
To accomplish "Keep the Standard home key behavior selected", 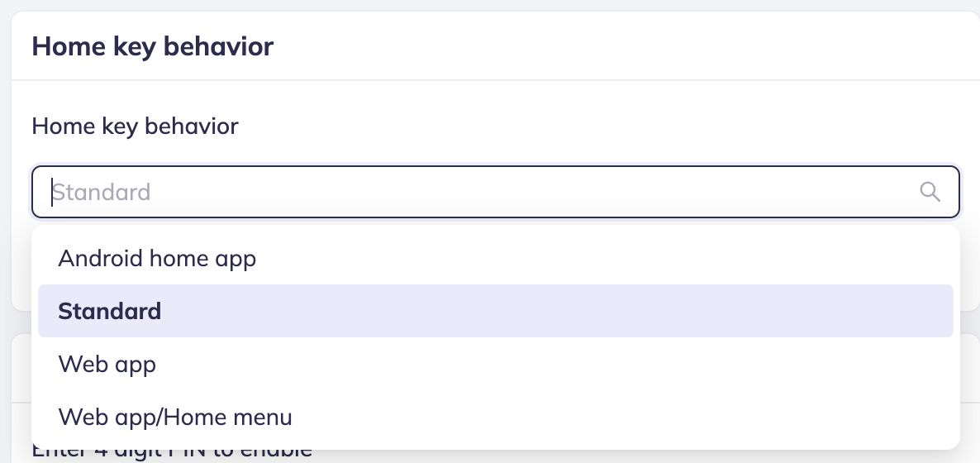I will (x=110, y=312).
